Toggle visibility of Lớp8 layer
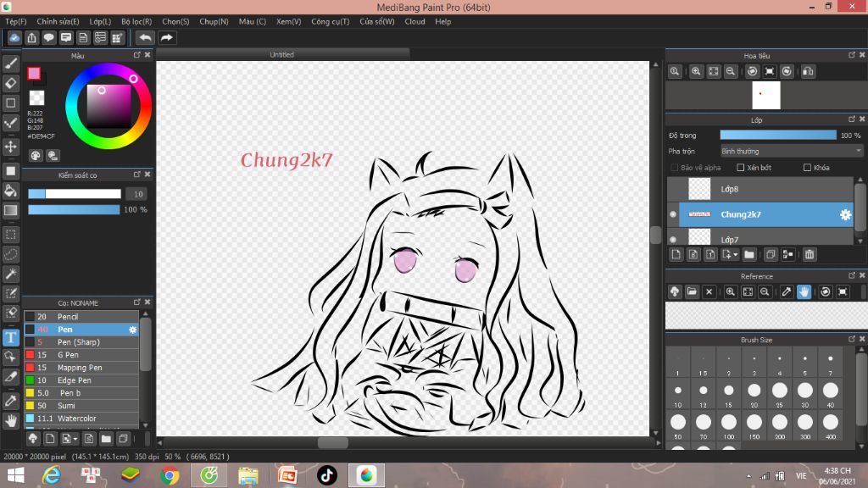Viewport: 868px width, 488px height. pyautogui.click(x=673, y=189)
